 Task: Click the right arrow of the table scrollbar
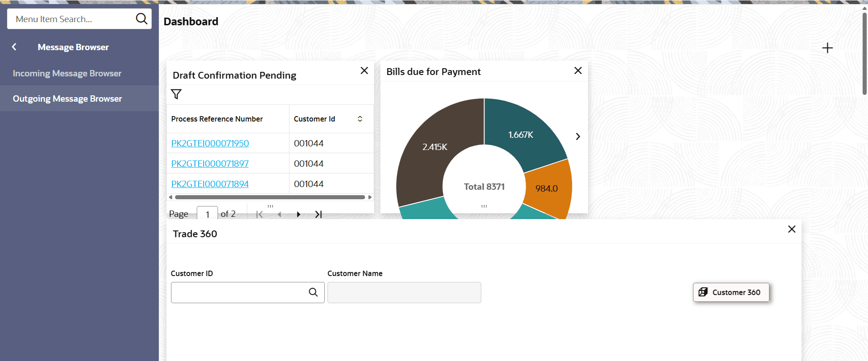tap(370, 197)
